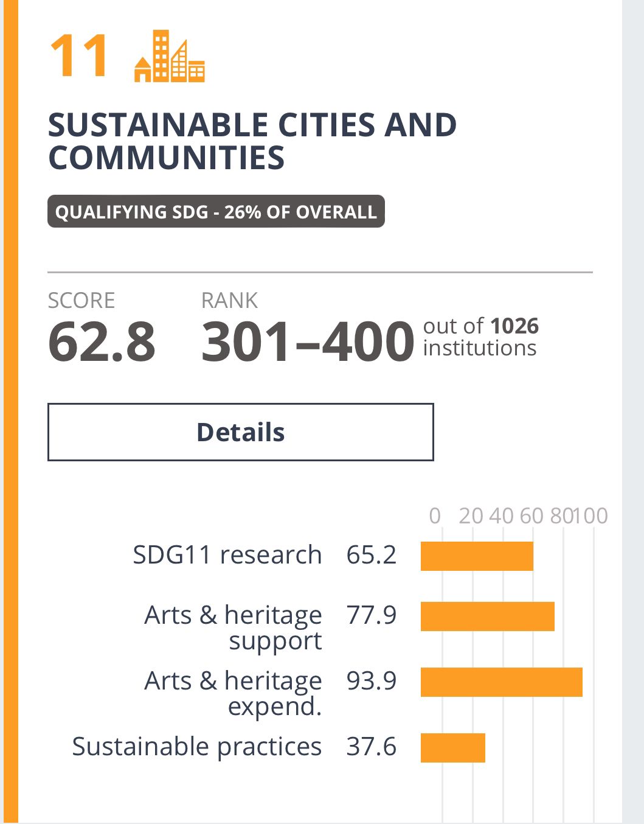Click the Qualifying SDG 26% badge
The image size is (644, 824).
click(216, 211)
